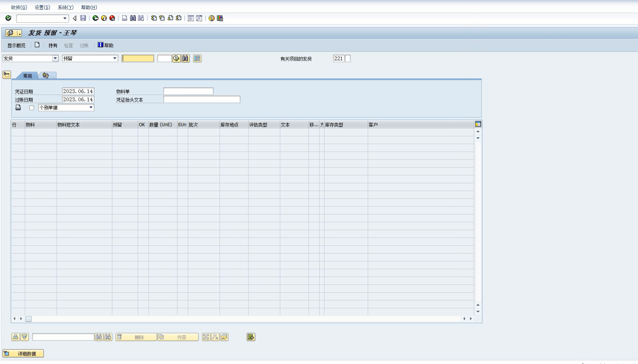Open table column settings icon at grid corner

tap(478, 124)
